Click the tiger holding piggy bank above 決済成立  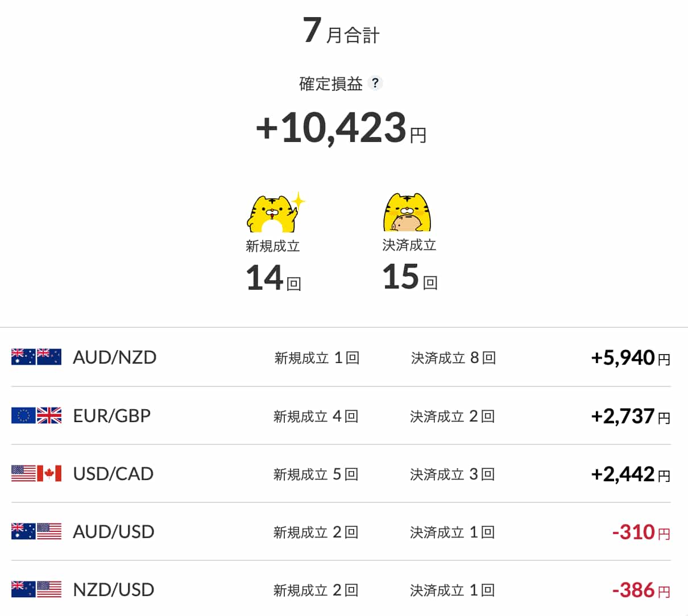click(x=407, y=212)
